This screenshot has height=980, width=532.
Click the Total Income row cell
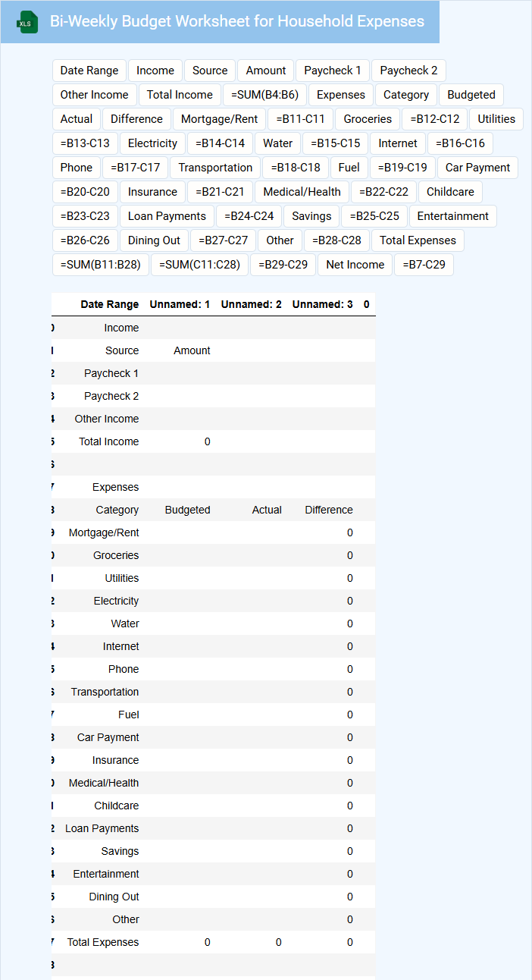(108, 441)
